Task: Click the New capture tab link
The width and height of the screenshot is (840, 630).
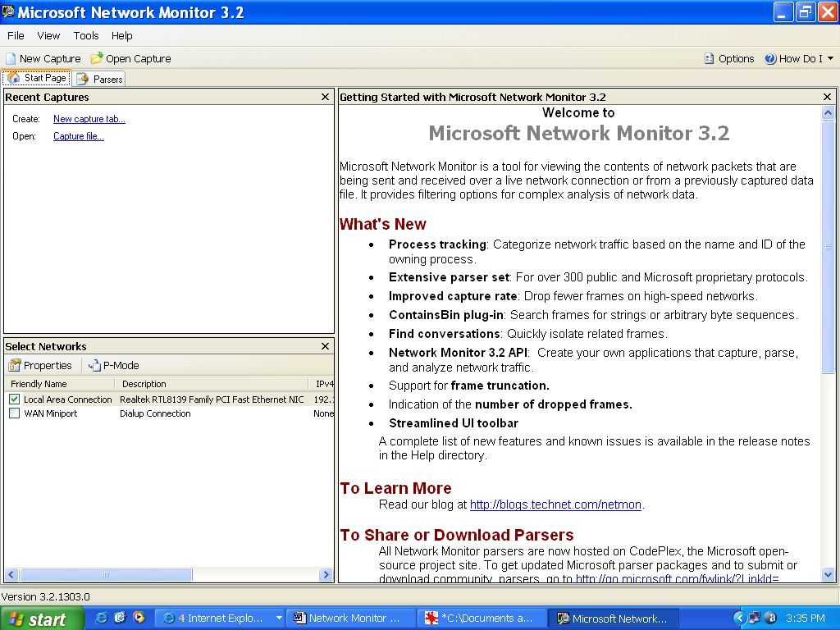Action: [89, 119]
